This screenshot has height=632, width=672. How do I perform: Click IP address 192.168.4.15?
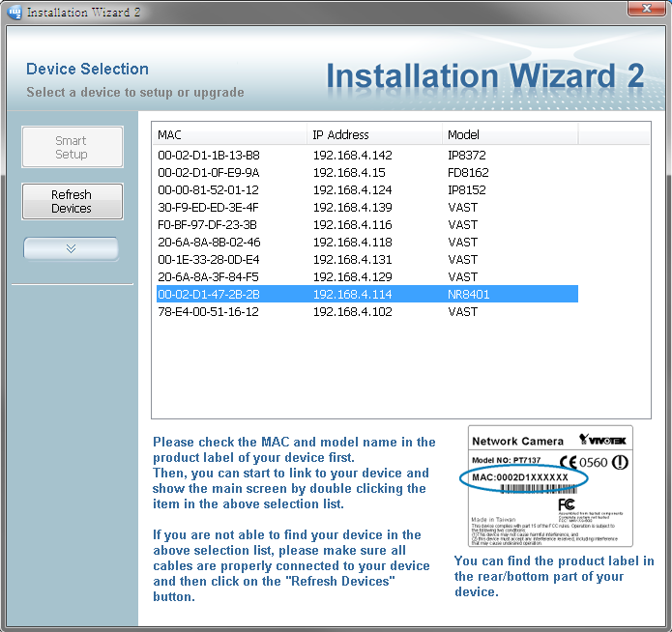[349, 173]
